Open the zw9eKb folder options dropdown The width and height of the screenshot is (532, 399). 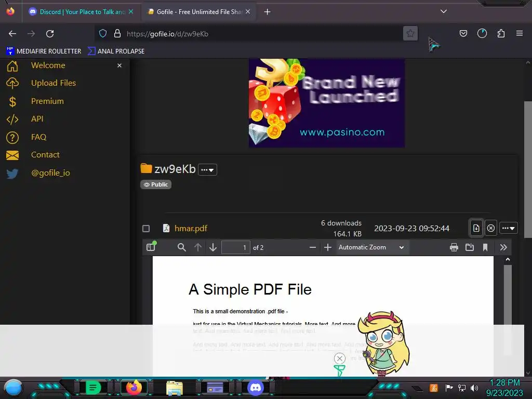(207, 170)
